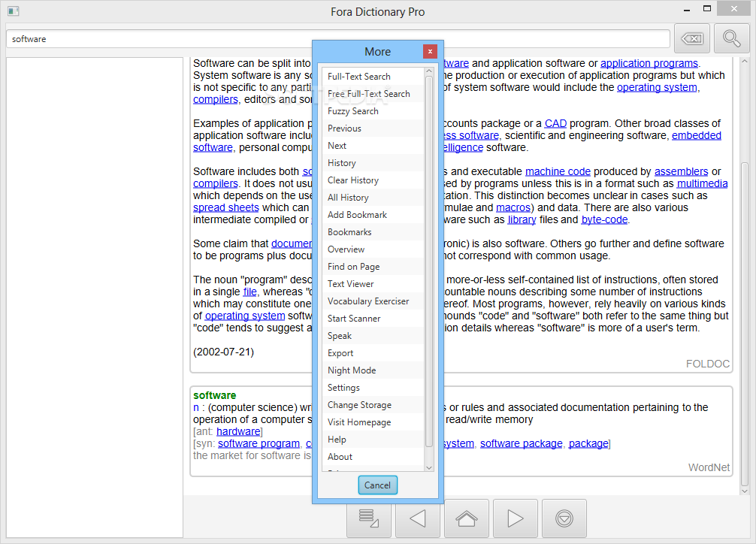The height and width of the screenshot is (544, 756).
Task: Follow the embedded link in the article
Action: click(696, 135)
